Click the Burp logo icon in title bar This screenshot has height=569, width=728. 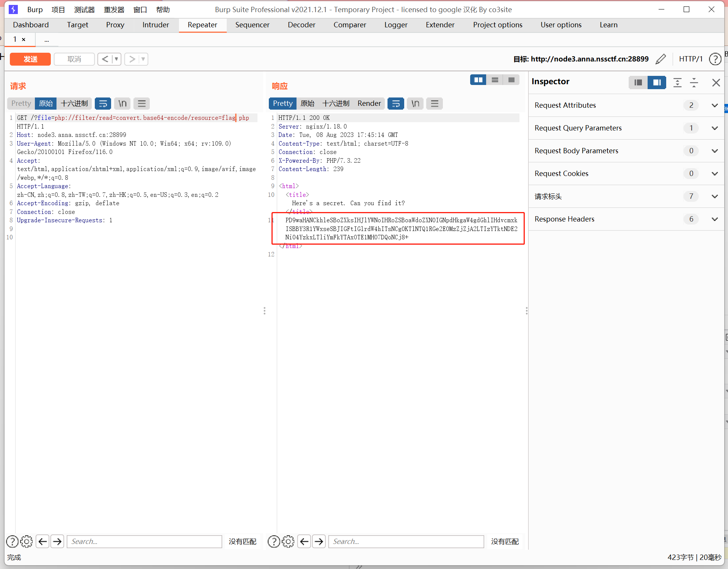point(13,9)
